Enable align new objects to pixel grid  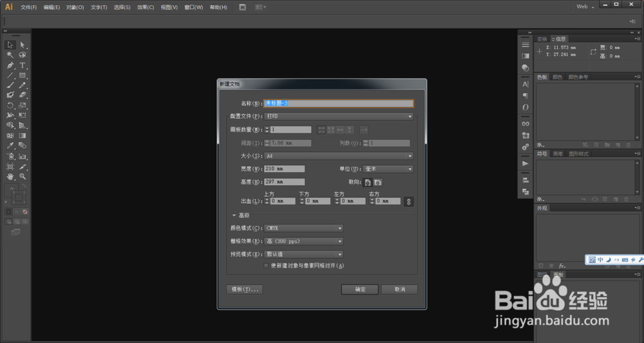[266, 266]
